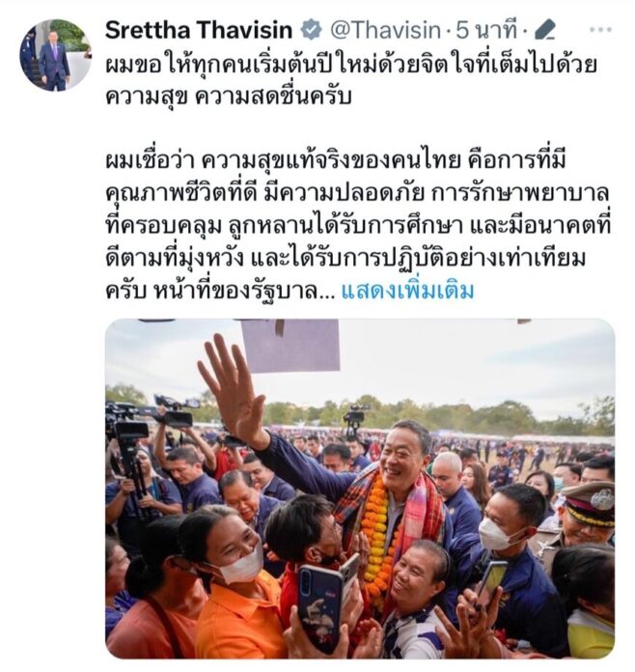Click the paragraph starting ผมเชื่อว่า
Viewport: 635px width, 672px height.
click(358, 226)
